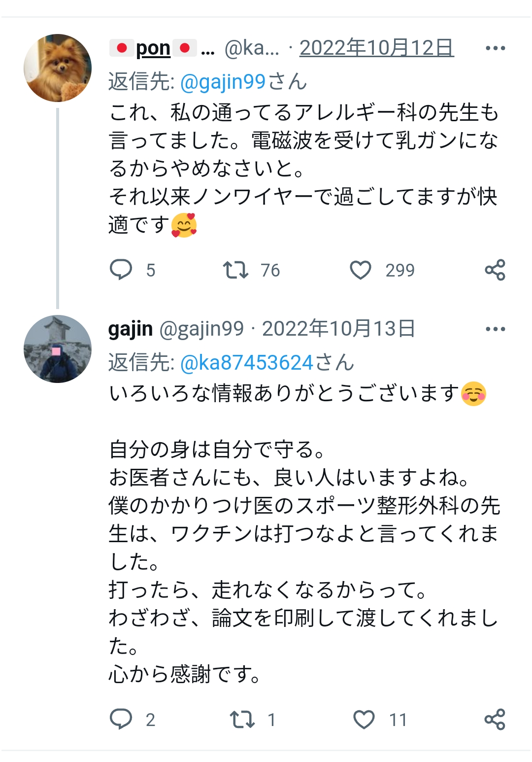
Task: Share gajin's tweet using share icon
Action: coord(495,719)
